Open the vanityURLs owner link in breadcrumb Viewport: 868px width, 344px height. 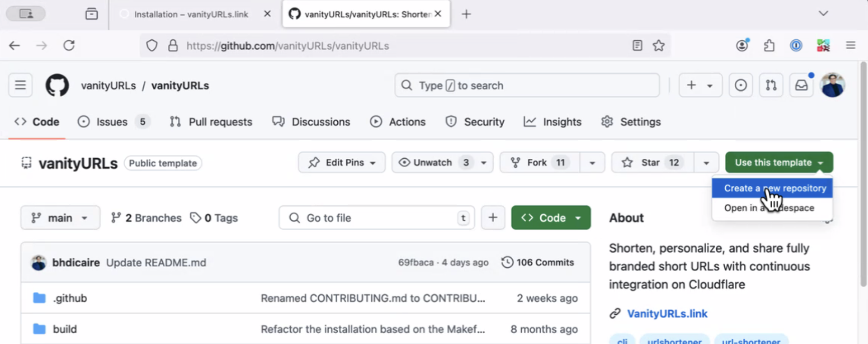[108, 86]
